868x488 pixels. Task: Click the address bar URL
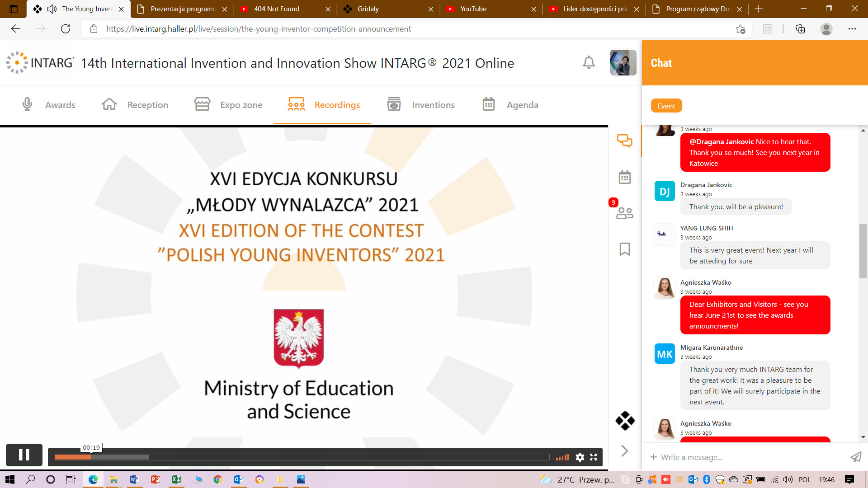point(259,29)
